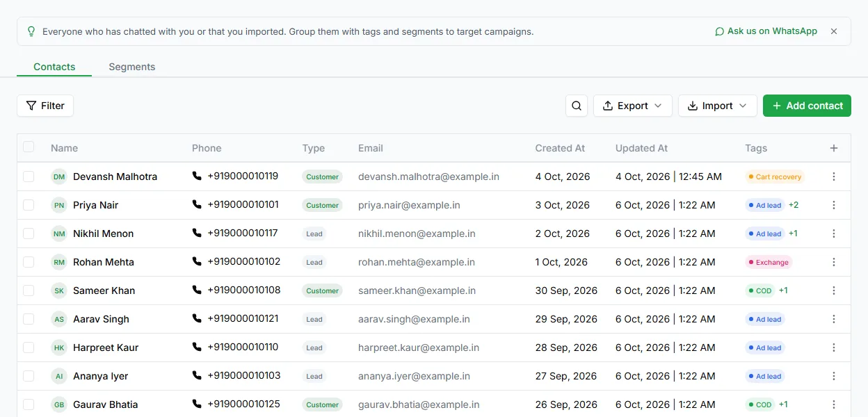The width and height of the screenshot is (868, 417).
Task: Click the phone icon beside +919000010125
Action: click(197, 404)
